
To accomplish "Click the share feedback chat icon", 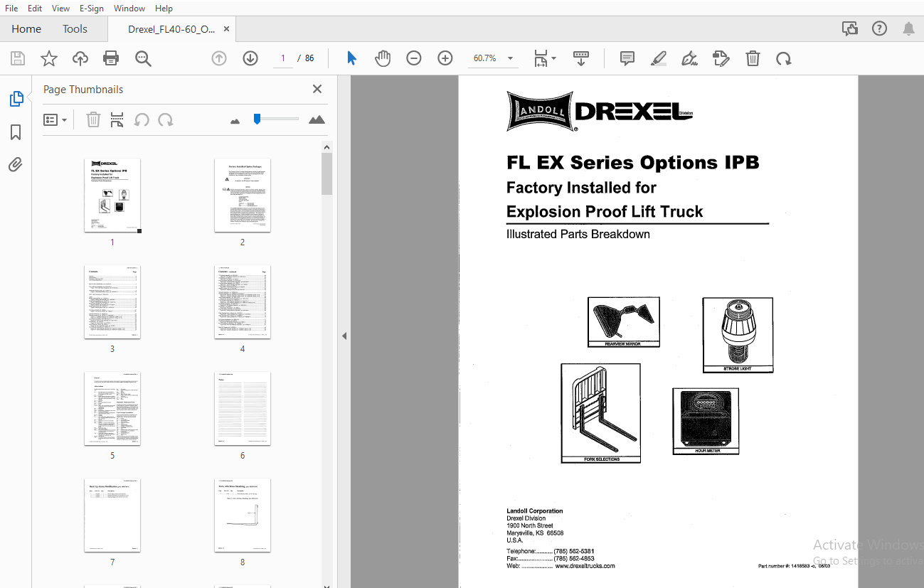I will click(x=849, y=29).
